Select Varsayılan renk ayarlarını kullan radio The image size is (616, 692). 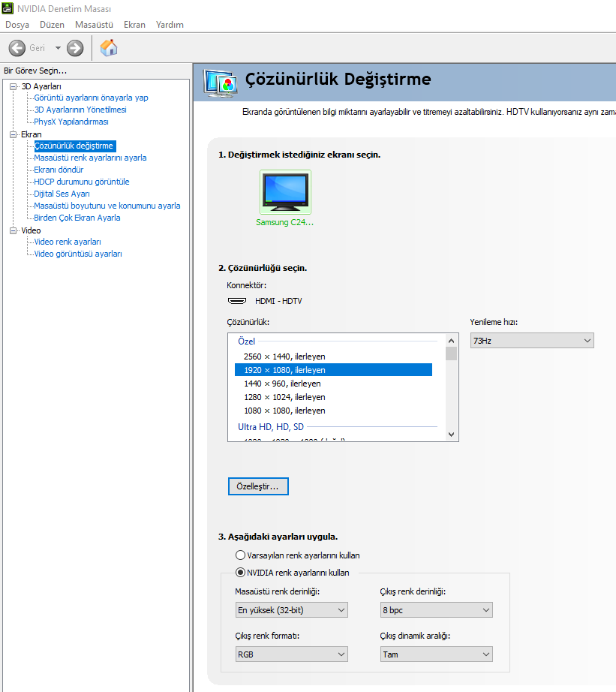(241, 555)
